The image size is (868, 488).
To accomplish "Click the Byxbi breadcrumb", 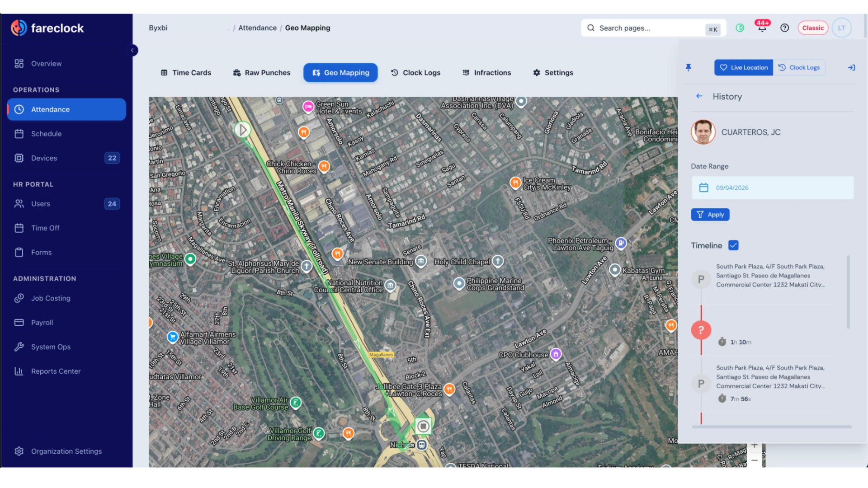I will click(x=158, y=28).
